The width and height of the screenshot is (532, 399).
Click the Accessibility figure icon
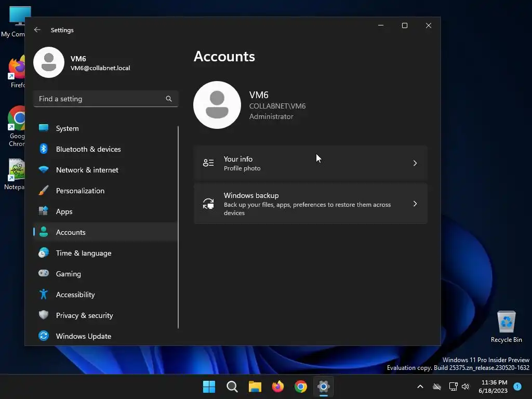pyautogui.click(x=44, y=294)
